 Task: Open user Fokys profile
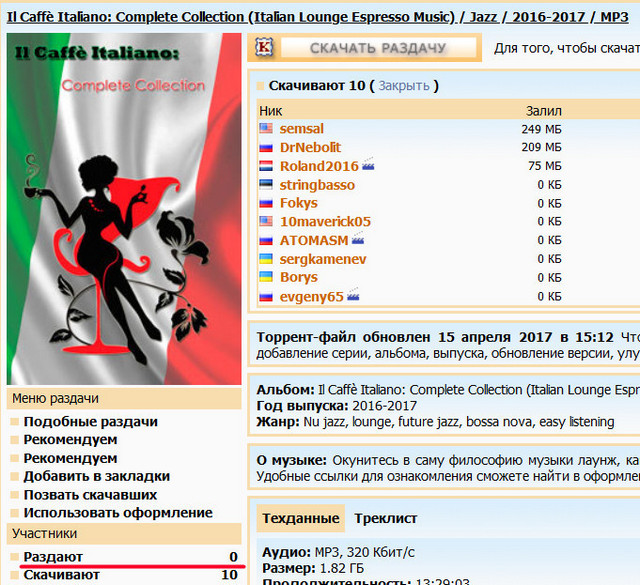point(298,203)
